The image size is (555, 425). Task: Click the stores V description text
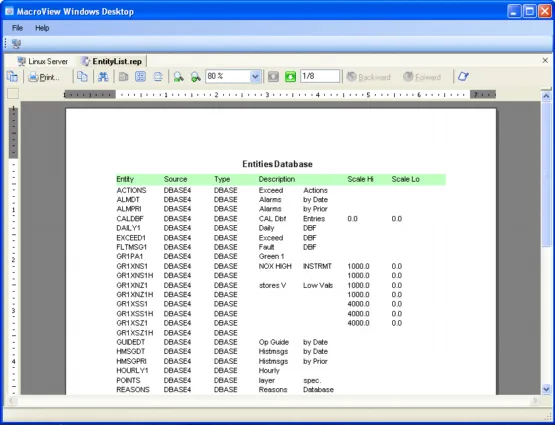(x=272, y=285)
